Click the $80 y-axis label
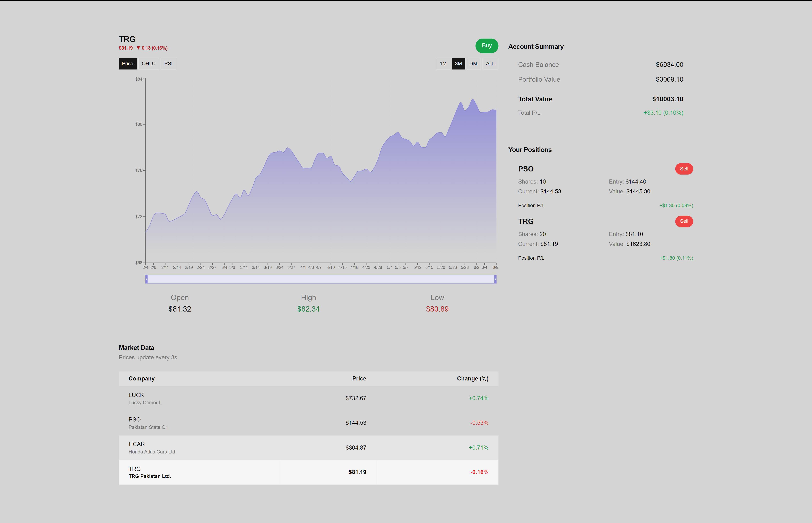Viewport: 812px width, 523px height. pyautogui.click(x=138, y=124)
